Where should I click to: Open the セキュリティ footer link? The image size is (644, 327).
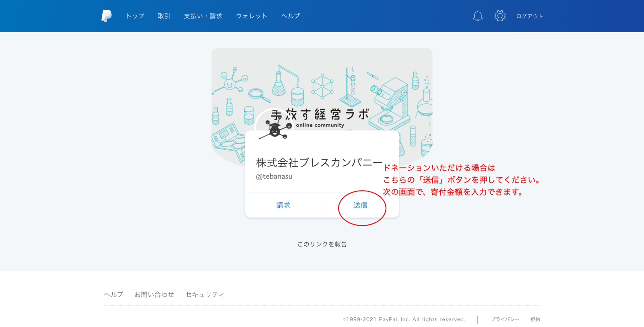[x=205, y=294]
